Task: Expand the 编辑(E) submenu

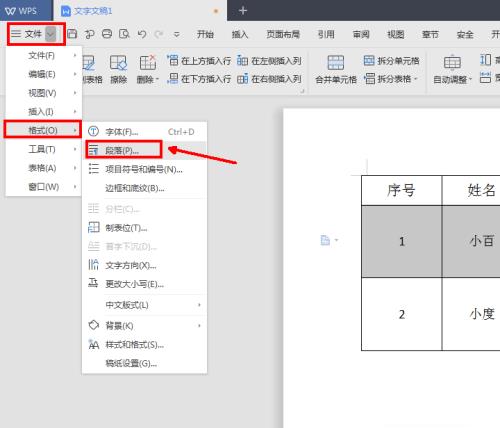Action: tap(44, 74)
